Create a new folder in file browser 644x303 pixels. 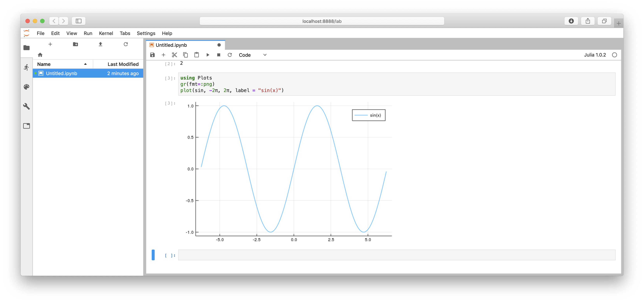tap(75, 44)
